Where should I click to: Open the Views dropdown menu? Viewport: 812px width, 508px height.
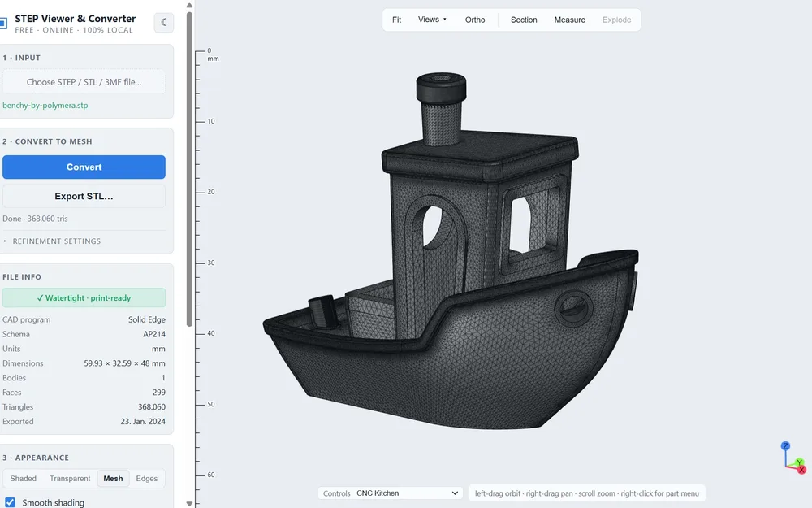432,20
